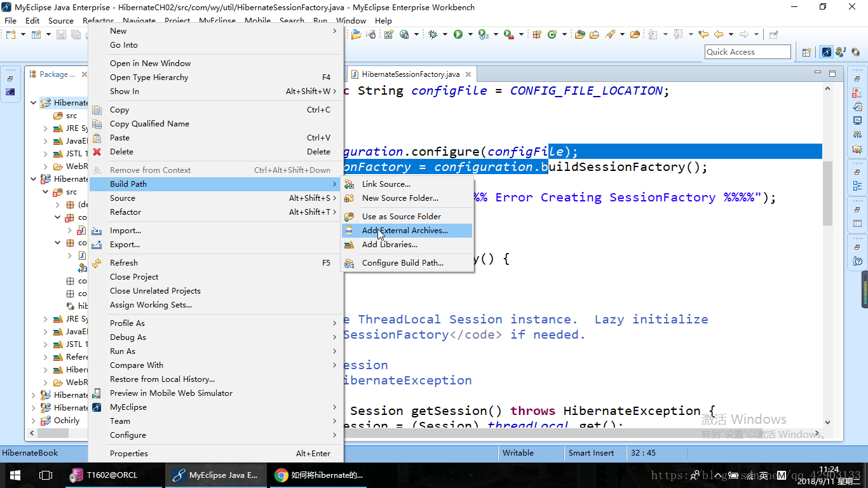Choose Close Unrelated Projects menu entry

tap(215, 291)
